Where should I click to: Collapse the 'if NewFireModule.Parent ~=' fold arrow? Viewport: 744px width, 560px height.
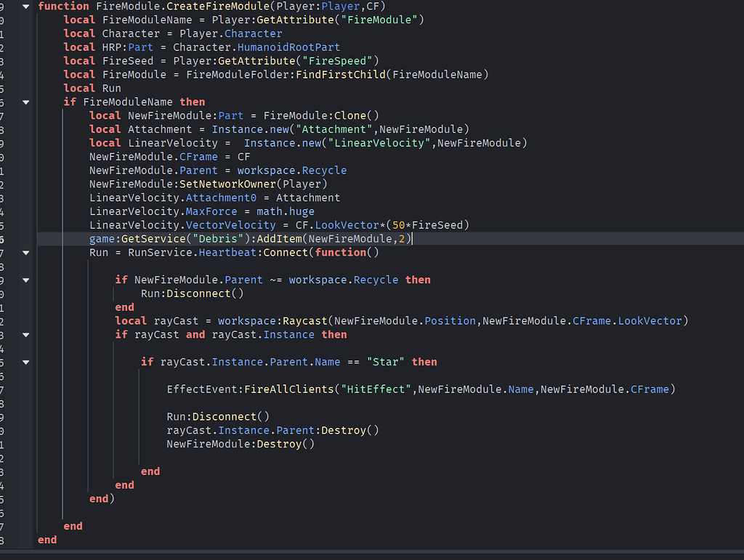26,280
